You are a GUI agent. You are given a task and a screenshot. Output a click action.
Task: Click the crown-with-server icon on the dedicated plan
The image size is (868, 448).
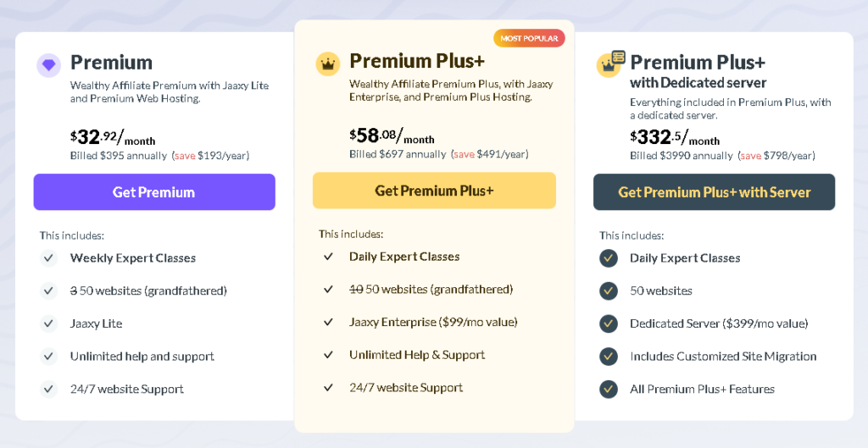[x=610, y=64]
